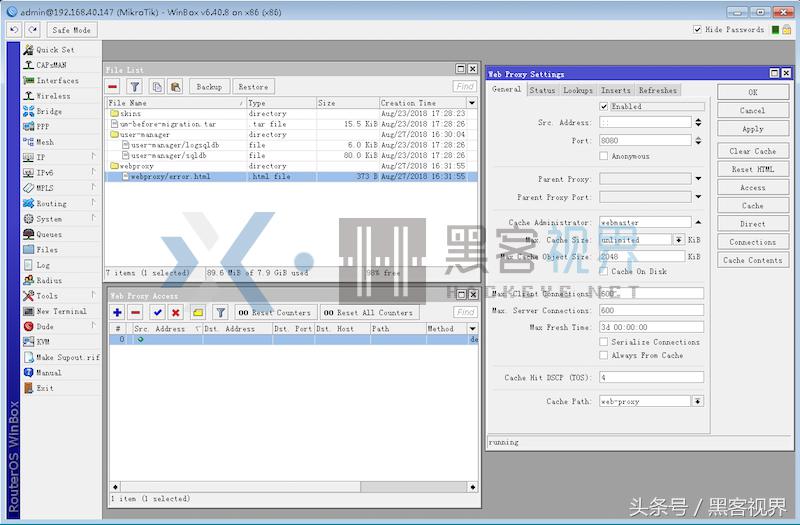
Task: Toggle Enabled checkbox in Web Proxy Settings
Action: point(604,106)
